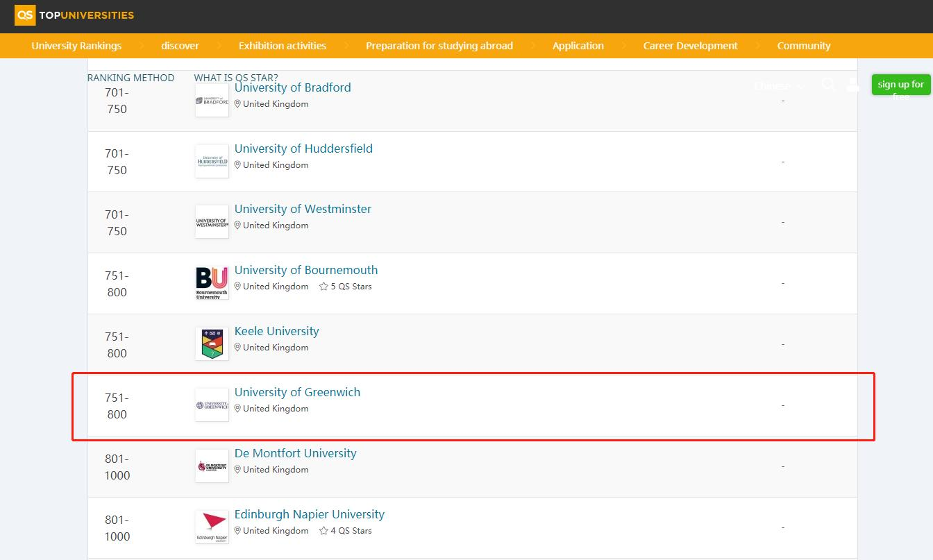933x560 pixels.
Task: Click United Kingdom under Keele University
Action: 276,347
